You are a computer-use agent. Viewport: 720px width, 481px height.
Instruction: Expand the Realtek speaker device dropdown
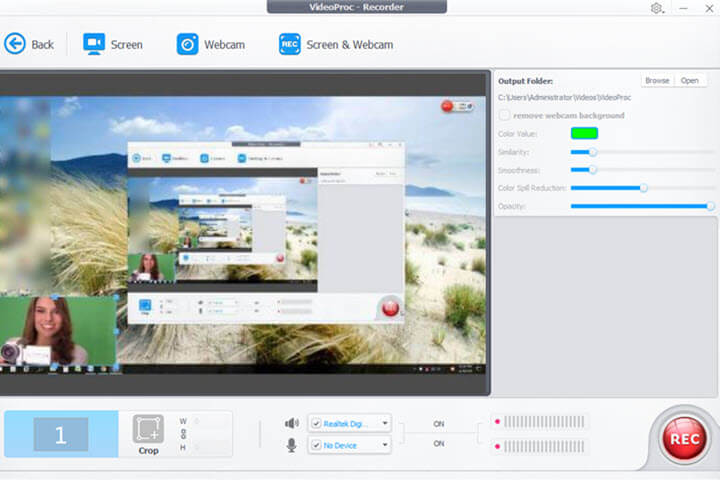coord(385,423)
